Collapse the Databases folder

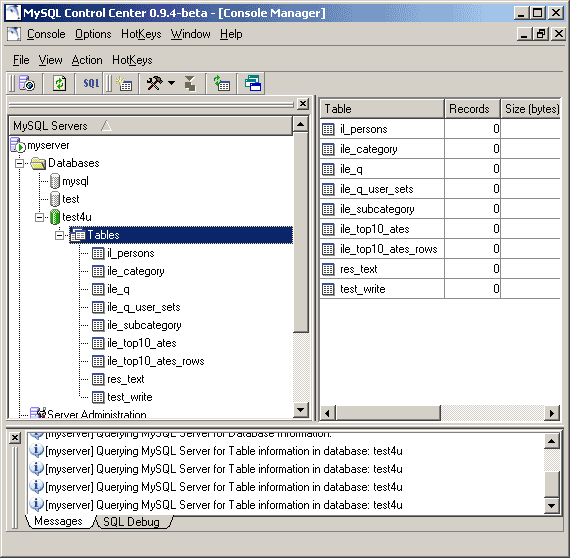[19, 163]
